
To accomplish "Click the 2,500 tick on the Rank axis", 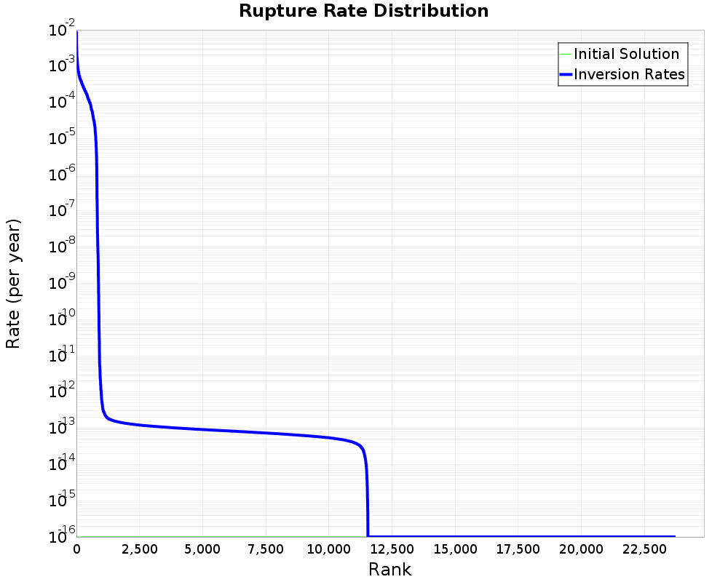I will tap(140, 549).
